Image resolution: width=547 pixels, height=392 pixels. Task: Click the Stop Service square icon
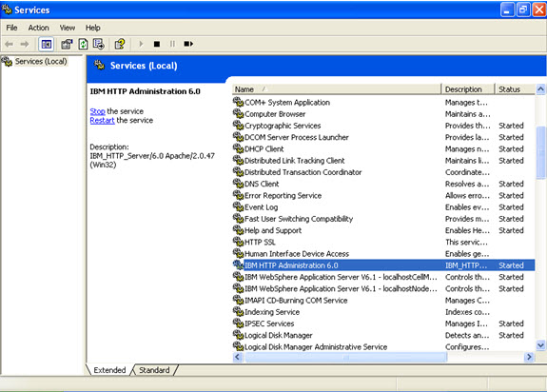[x=157, y=44]
